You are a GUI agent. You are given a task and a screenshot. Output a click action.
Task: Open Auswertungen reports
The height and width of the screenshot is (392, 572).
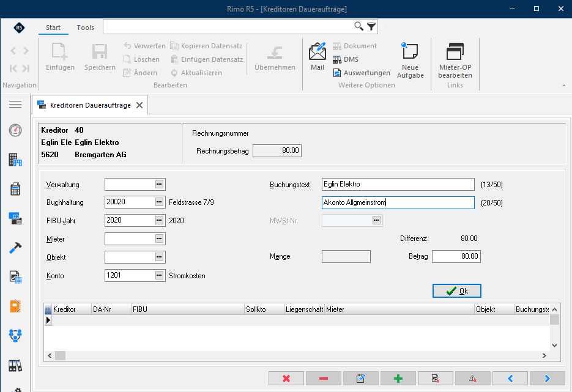[362, 73]
